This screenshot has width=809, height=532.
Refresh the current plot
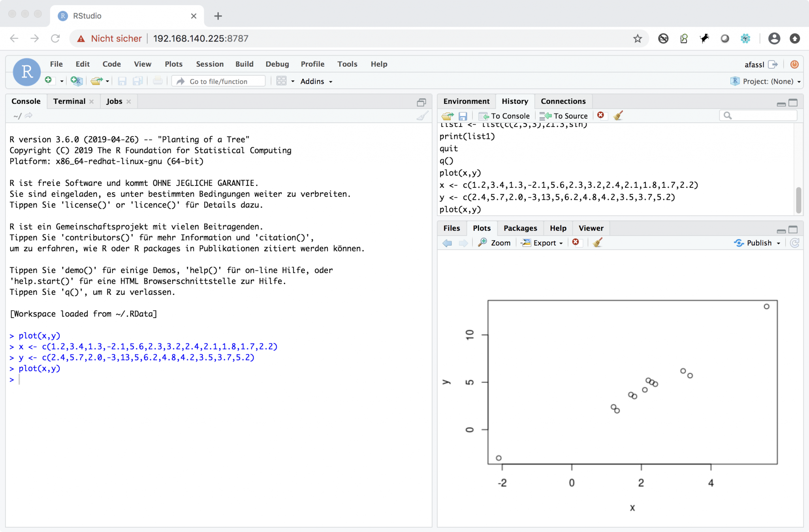coord(795,243)
